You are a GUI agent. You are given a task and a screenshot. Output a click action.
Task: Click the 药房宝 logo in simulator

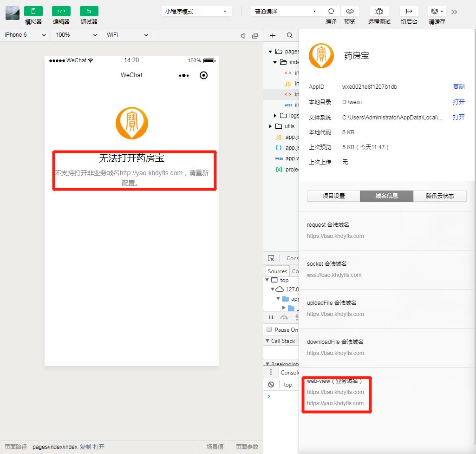tap(132, 123)
